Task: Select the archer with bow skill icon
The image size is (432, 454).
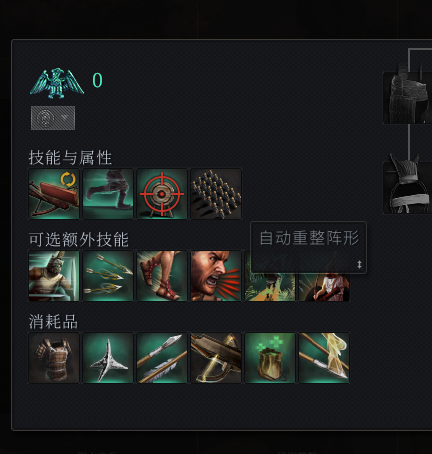Action: 324,287
